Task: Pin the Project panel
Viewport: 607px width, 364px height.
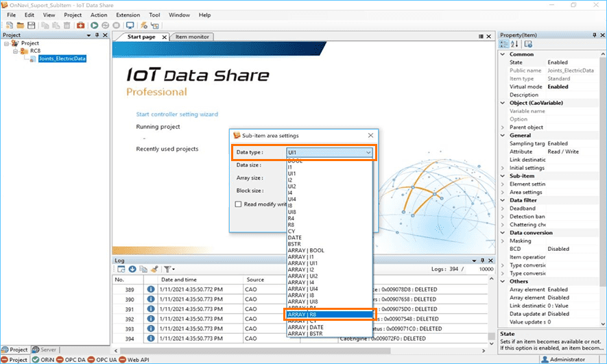Action: pyautogui.click(x=97, y=35)
